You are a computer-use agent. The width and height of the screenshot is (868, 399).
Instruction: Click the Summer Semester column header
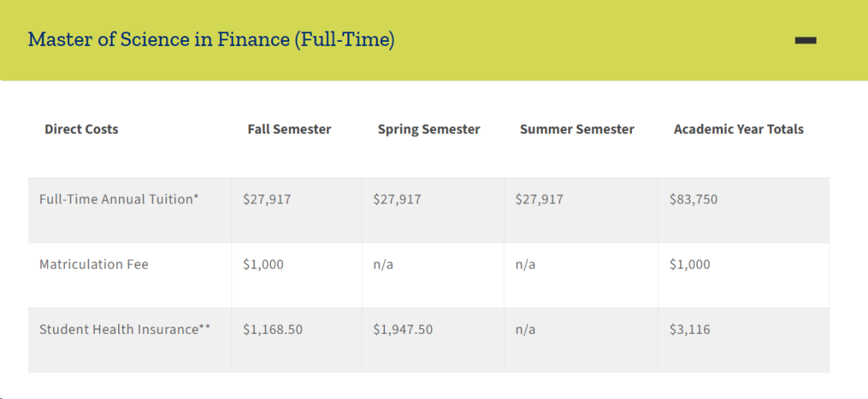click(577, 130)
